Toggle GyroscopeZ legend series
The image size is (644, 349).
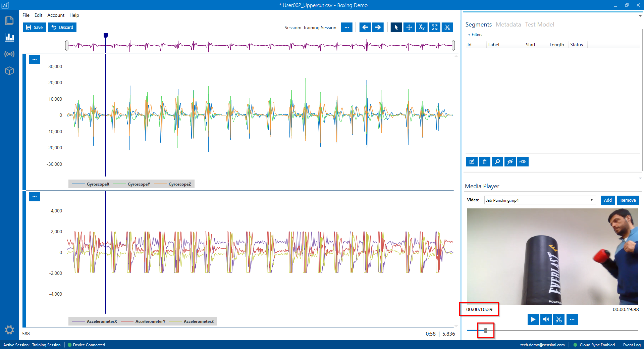[x=172, y=184]
